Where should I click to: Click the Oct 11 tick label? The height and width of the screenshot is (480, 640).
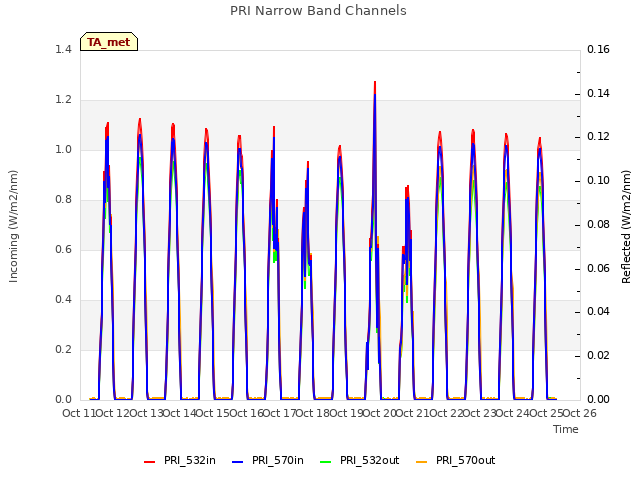79,413
